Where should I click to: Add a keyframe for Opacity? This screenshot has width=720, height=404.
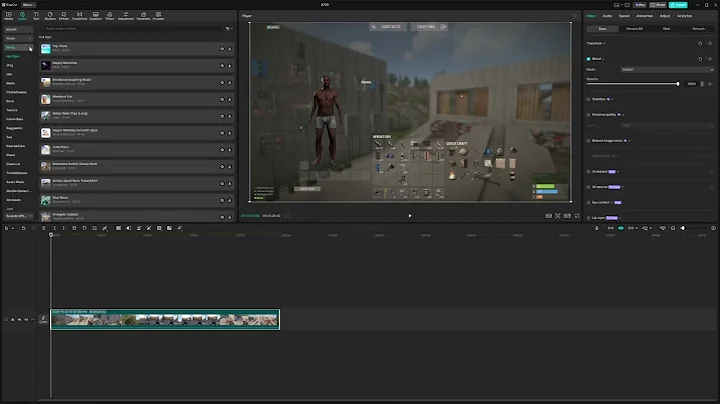pyautogui.click(x=710, y=84)
